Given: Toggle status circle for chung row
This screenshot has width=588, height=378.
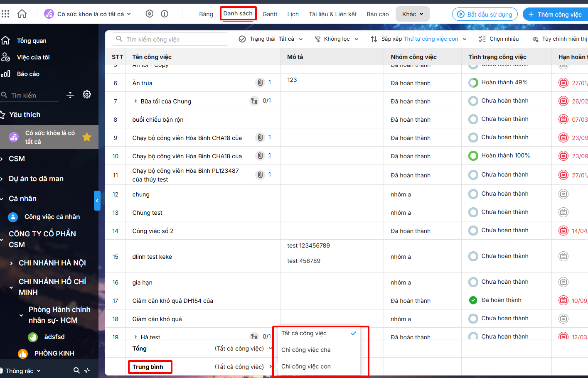Looking at the screenshot, I should (473, 194).
